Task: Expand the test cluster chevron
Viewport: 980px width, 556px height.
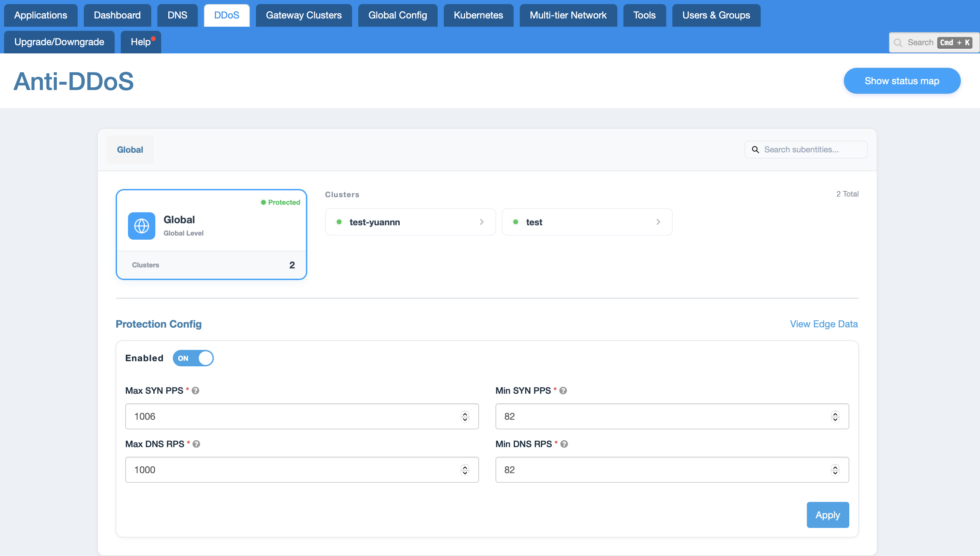Action: (658, 222)
